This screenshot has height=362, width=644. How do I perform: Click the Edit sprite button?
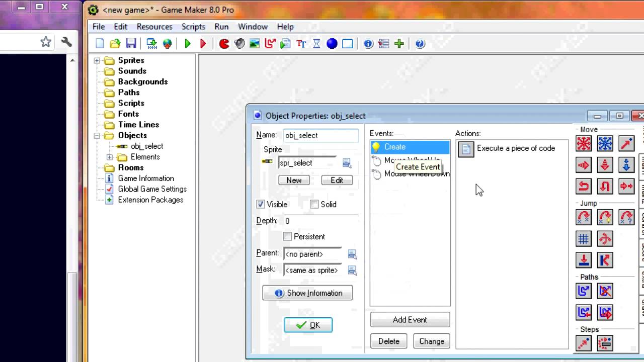337,180
